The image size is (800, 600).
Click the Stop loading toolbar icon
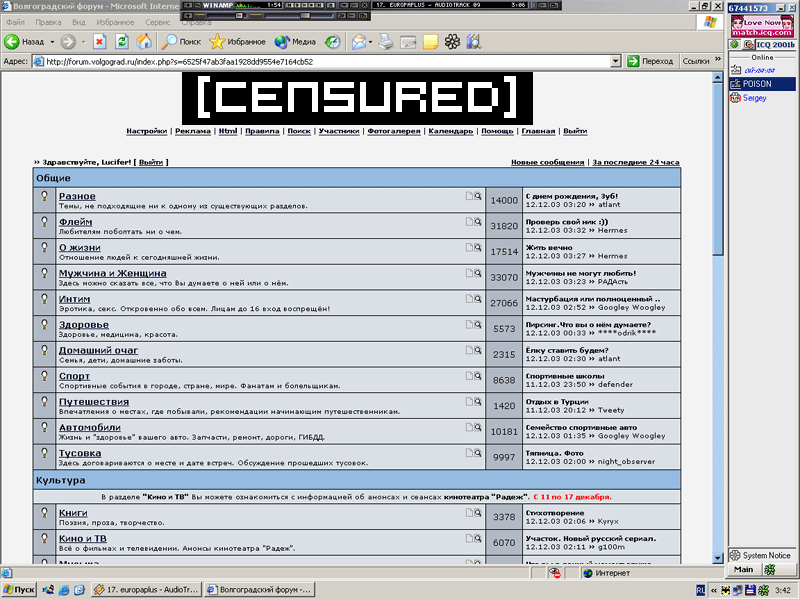[x=99, y=42]
